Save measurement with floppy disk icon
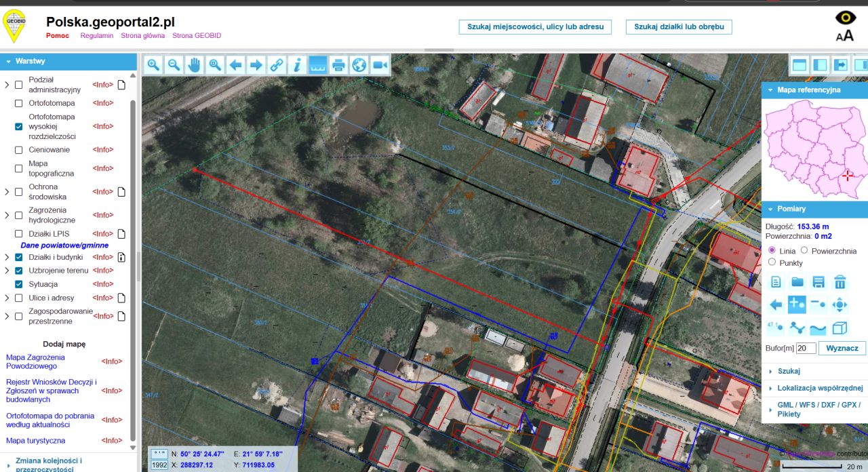The image size is (868, 472). (818, 282)
